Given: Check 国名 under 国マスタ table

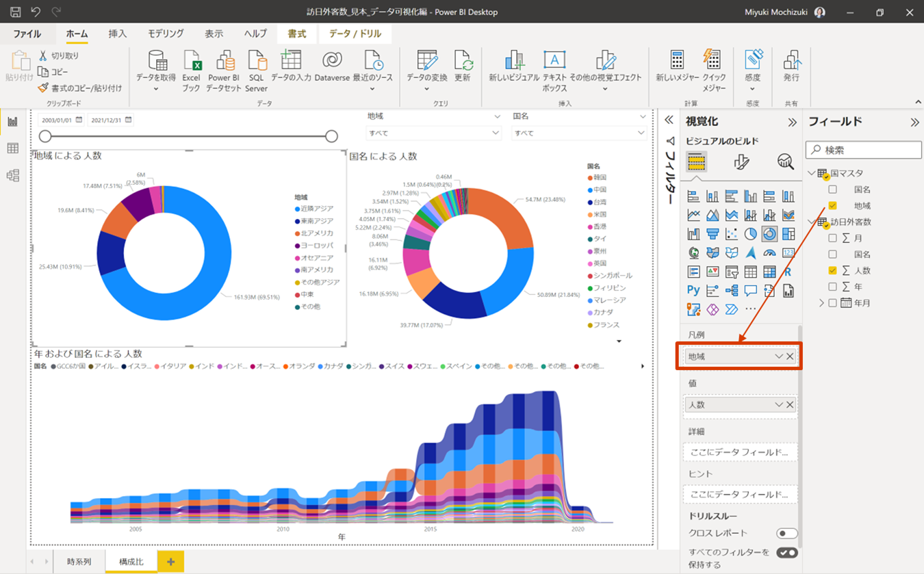Looking at the screenshot, I should 832,190.
